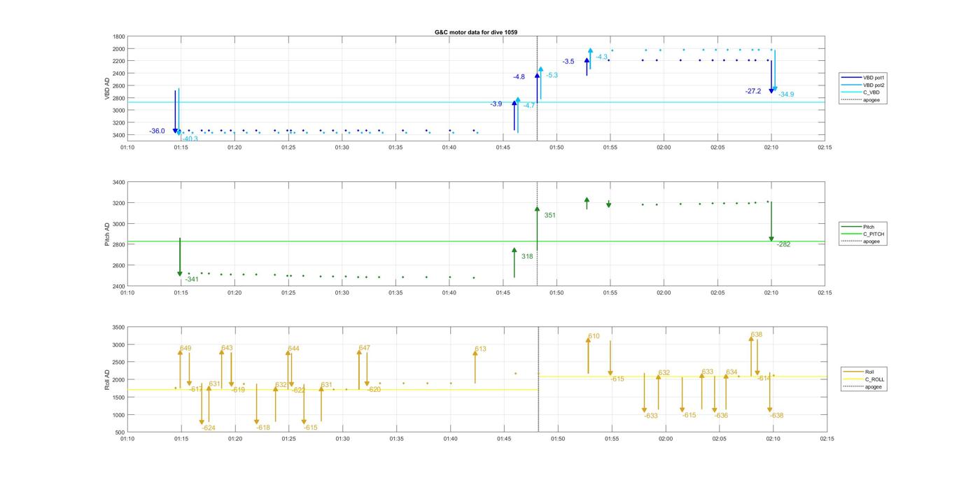Click the '-3.5' VBD value label
Image resolution: width=980 pixels, height=485 pixels.
[x=568, y=62]
